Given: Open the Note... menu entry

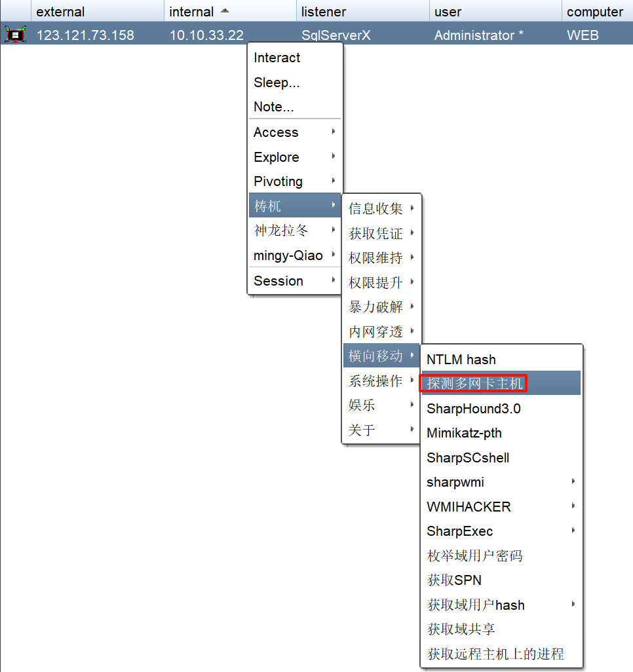Looking at the screenshot, I should point(274,107).
